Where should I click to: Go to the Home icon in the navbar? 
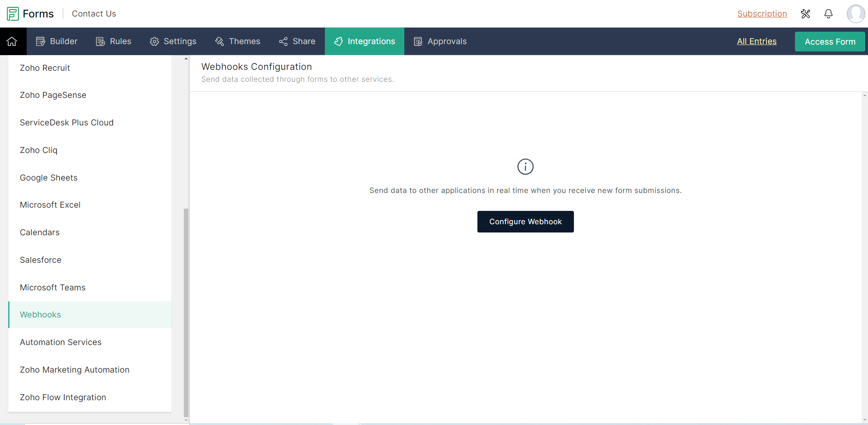pos(12,41)
